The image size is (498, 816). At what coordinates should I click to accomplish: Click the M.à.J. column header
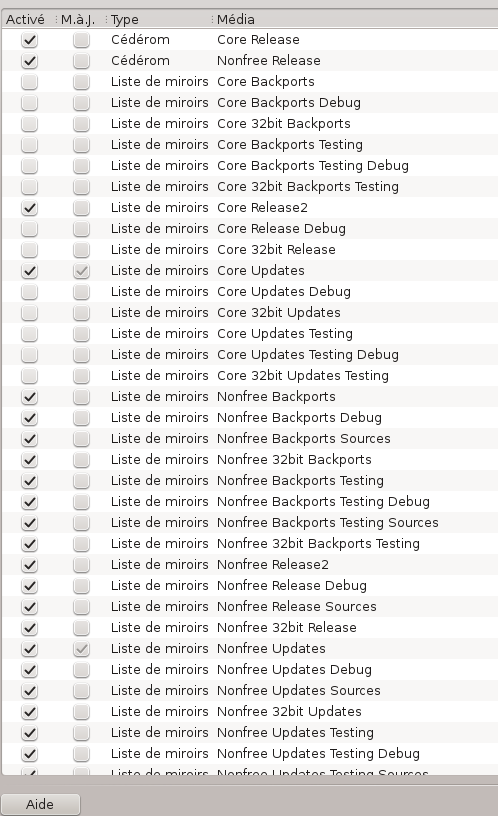point(80,19)
